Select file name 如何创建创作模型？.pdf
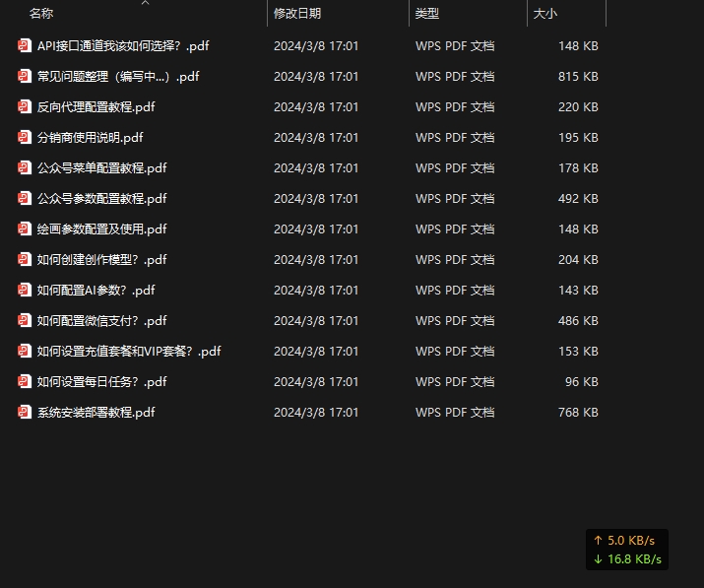Viewport: 704px width, 588px height. [101, 259]
